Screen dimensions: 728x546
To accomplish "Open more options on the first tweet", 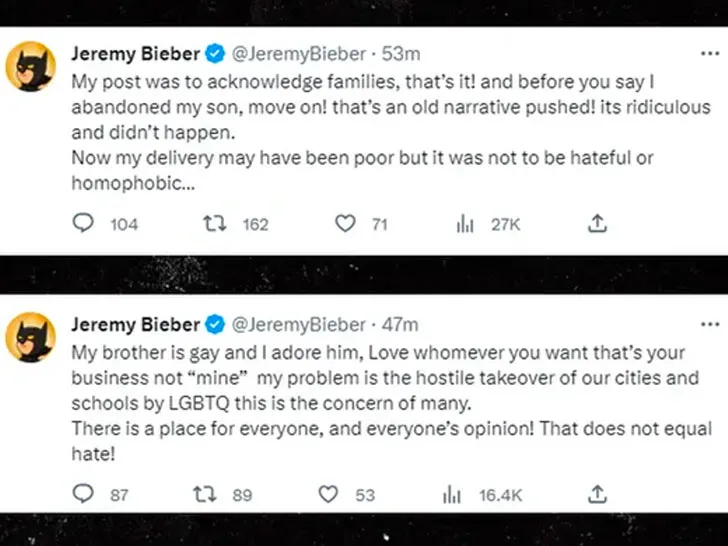I will 709,54.
